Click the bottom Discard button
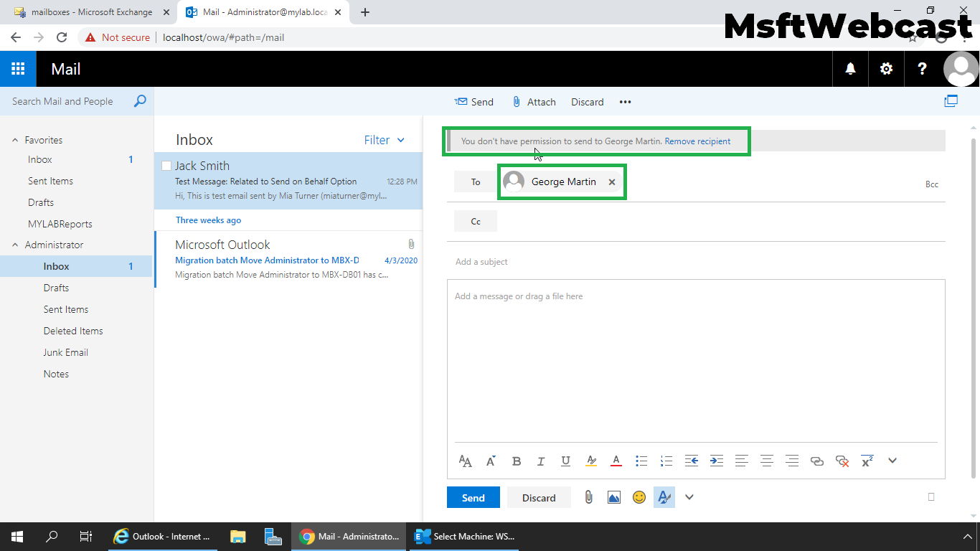This screenshot has width=980, height=551. 539,497
